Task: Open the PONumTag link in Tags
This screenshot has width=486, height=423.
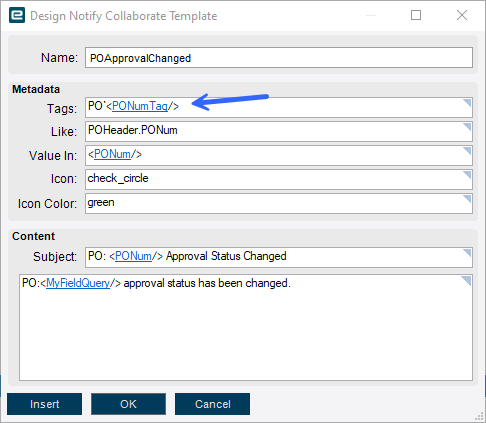Action: [x=140, y=106]
